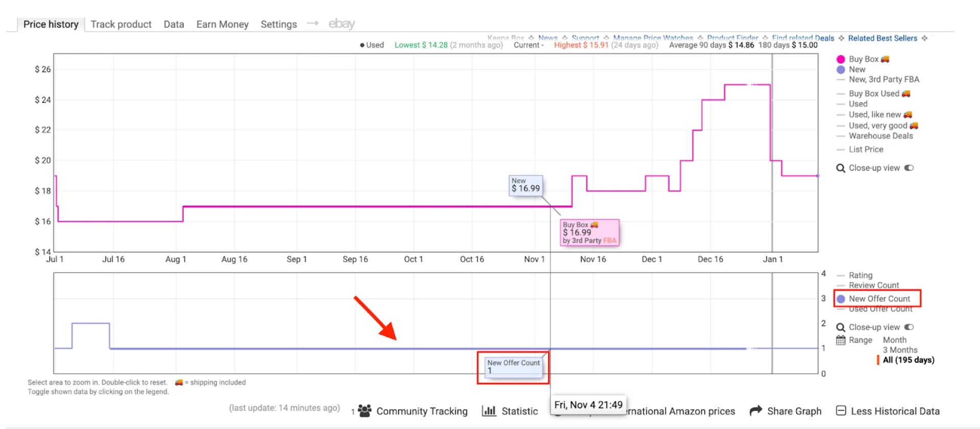This screenshot has width=980, height=429.
Task: Open the Product Finder link
Action: click(x=732, y=38)
